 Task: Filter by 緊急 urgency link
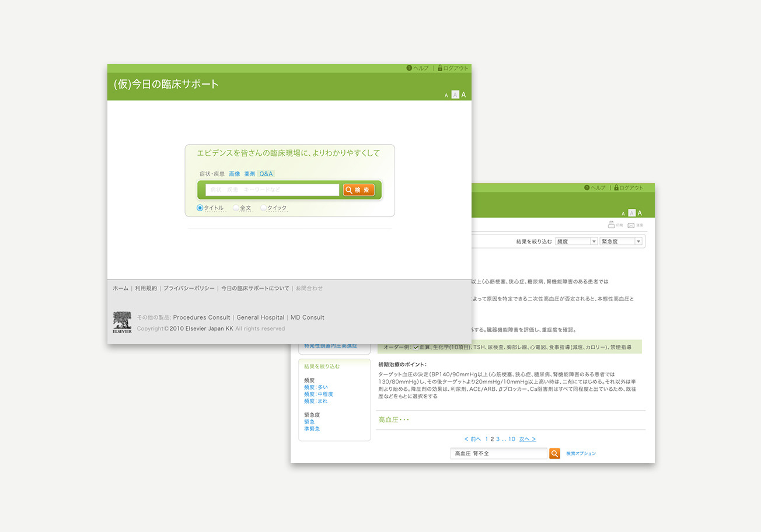click(309, 422)
